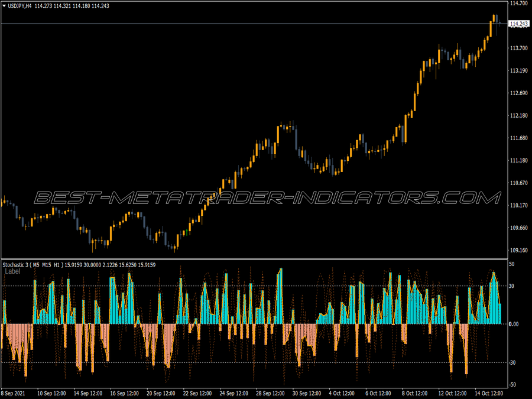Click the 110.170 price scale value

[519, 205]
